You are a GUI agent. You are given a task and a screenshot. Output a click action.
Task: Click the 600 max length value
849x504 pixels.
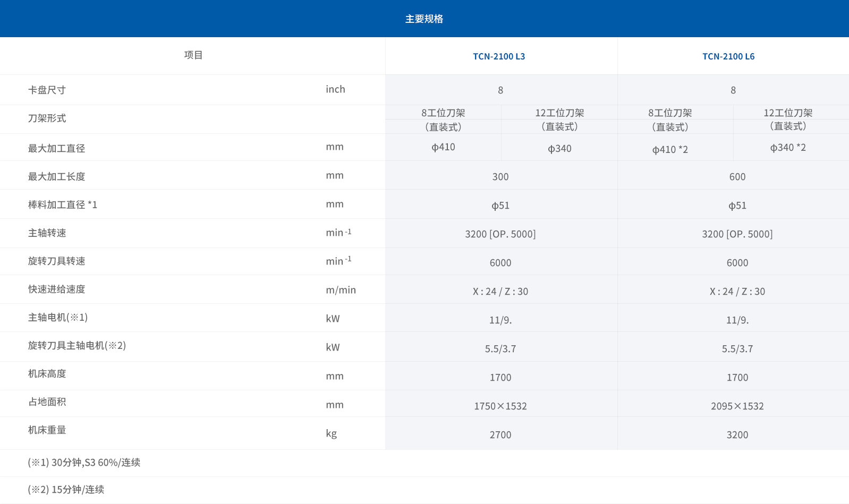(x=737, y=177)
